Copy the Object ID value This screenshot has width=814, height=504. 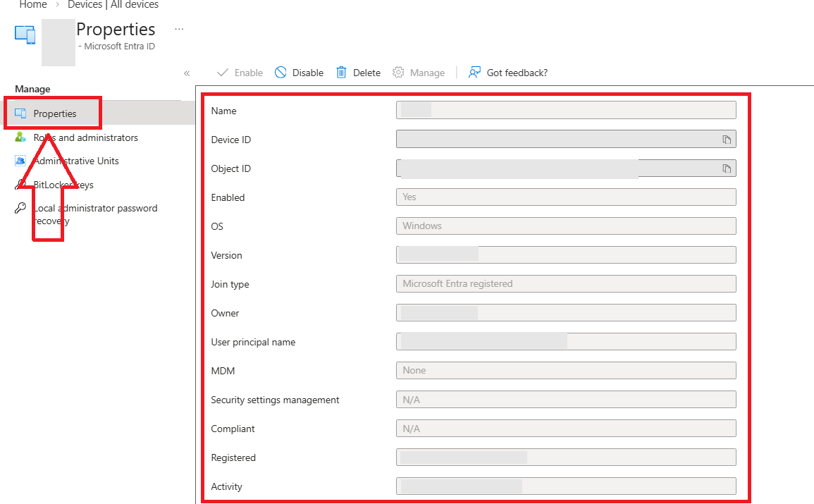coord(727,168)
